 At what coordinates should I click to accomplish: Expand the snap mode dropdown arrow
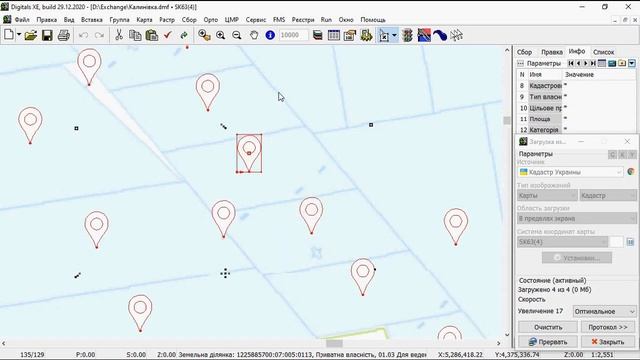point(394,36)
